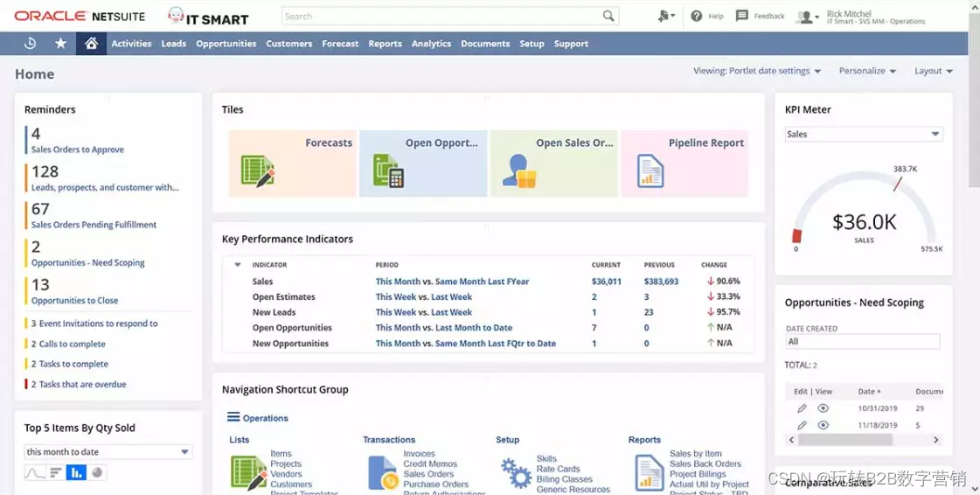Open the Leads menu

[174, 44]
